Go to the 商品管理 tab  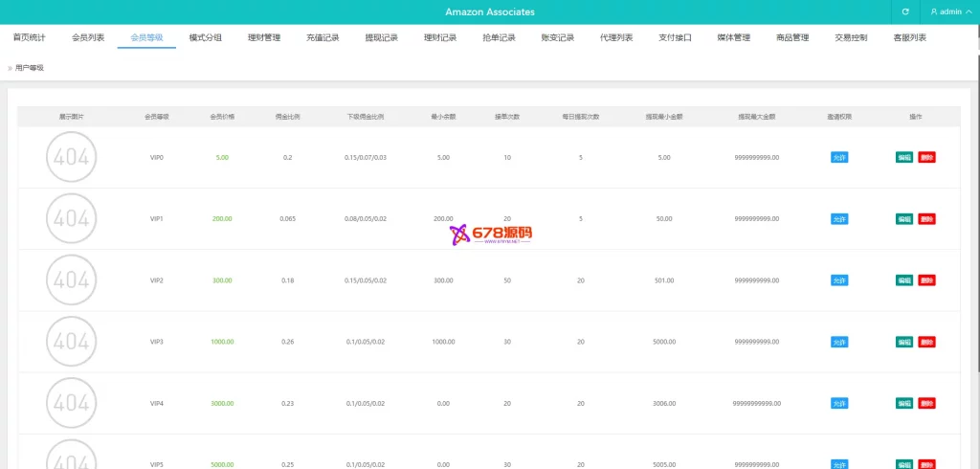[792, 37]
